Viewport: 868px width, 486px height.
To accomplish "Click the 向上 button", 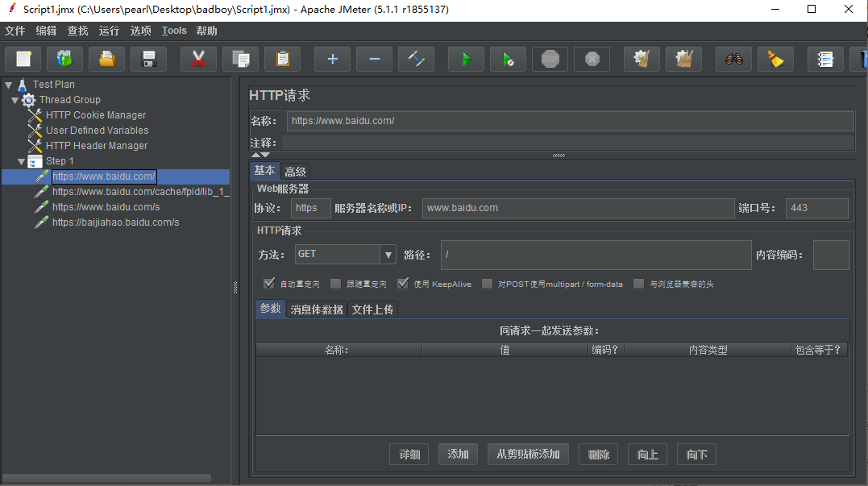I will coord(648,455).
